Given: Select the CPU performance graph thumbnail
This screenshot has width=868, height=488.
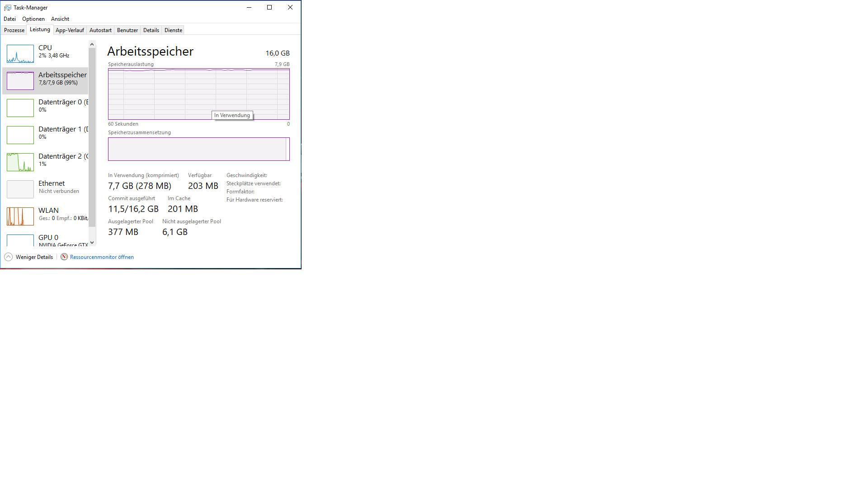Looking at the screenshot, I should (20, 54).
